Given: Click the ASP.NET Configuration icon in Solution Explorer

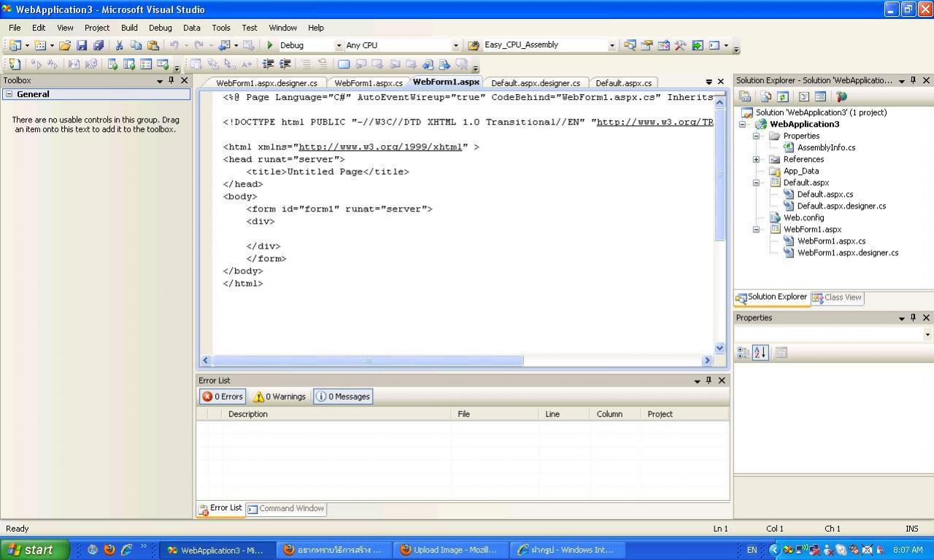Looking at the screenshot, I should point(841,96).
